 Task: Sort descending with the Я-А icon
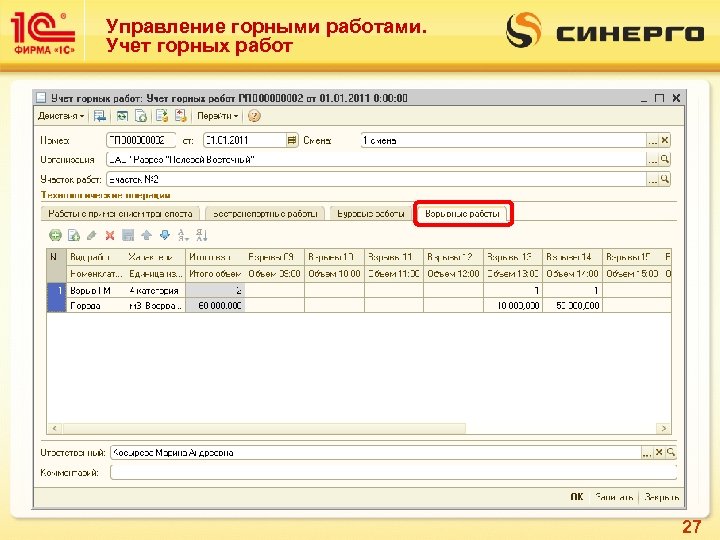click(201, 236)
